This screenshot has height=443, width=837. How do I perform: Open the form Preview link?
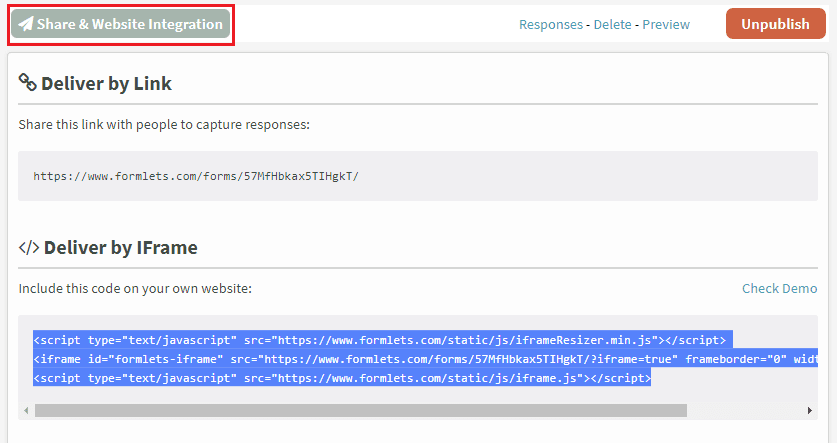click(x=666, y=25)
